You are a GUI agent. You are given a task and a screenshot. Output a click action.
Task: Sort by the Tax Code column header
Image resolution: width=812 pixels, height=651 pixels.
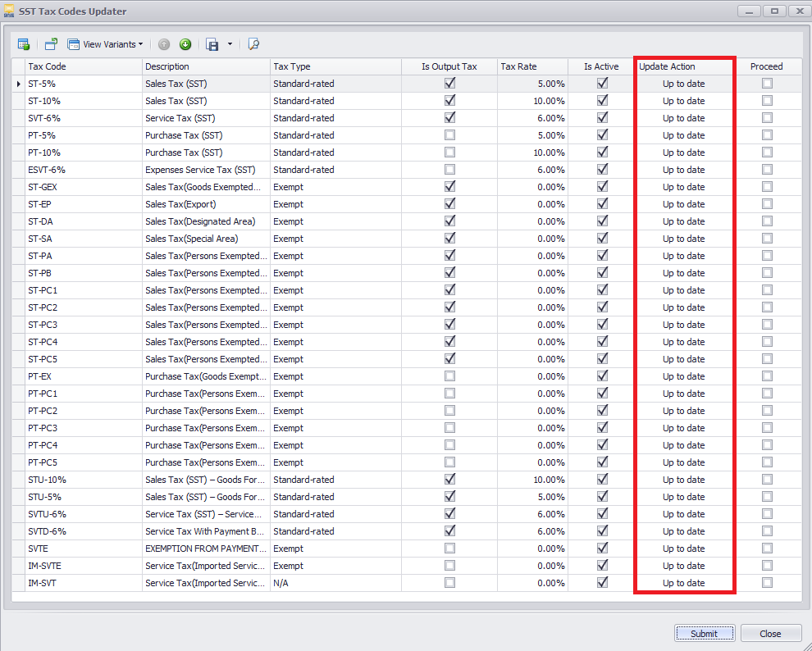84,66
